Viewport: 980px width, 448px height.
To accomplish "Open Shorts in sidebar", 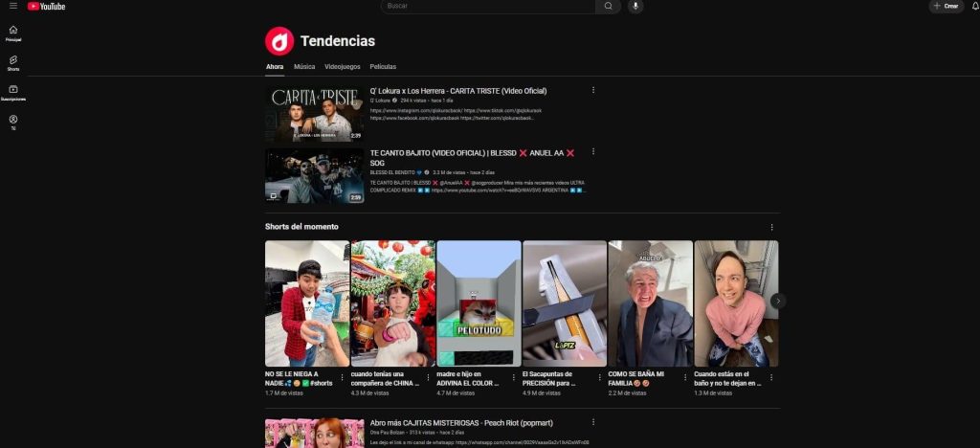I will point(13,64).
